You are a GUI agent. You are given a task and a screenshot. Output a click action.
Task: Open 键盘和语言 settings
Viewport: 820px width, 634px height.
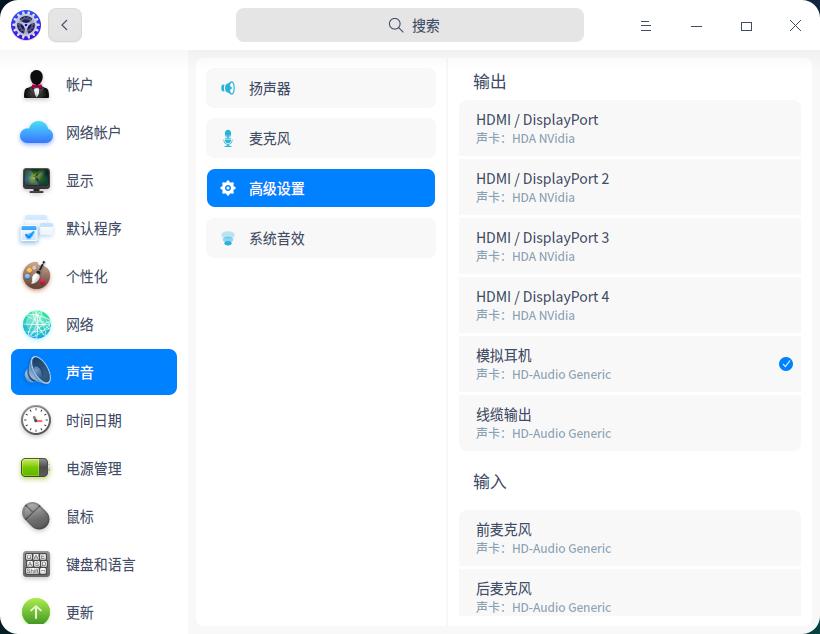pos(100,565)
